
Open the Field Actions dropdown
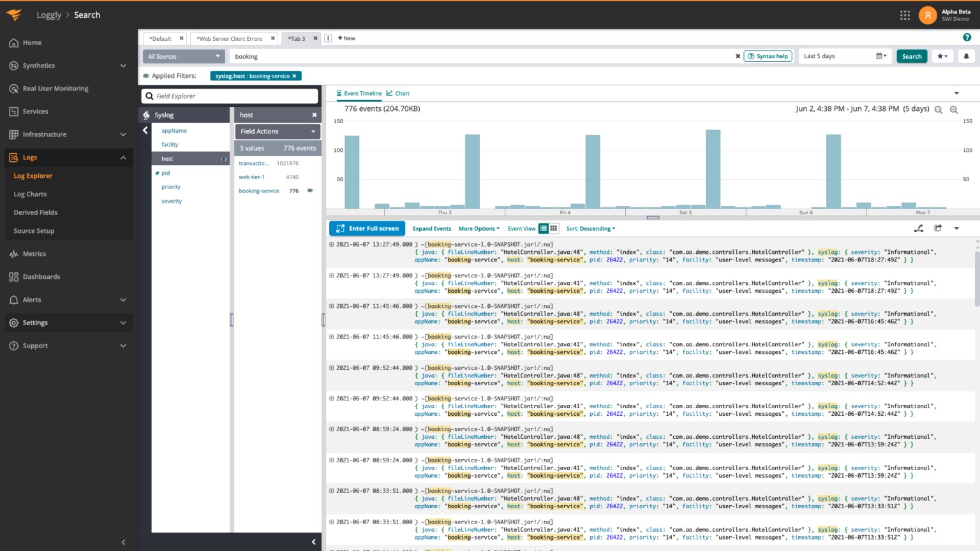pyautogui.click(x=277, y=131)
